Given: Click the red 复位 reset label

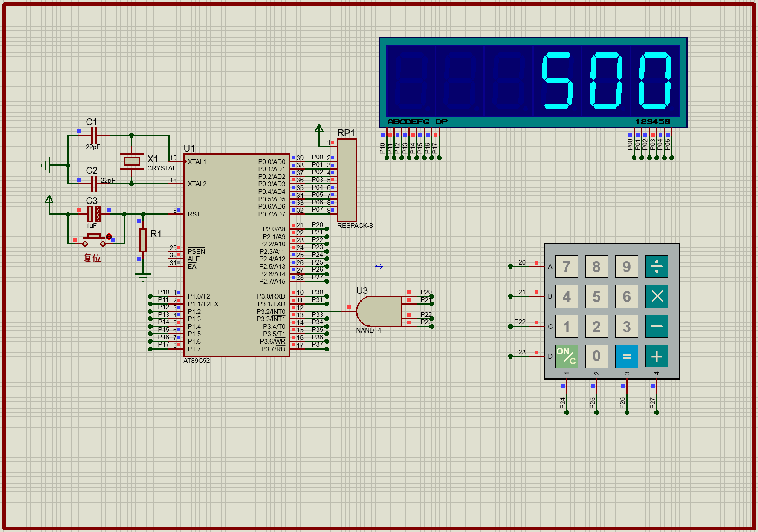Looking at the screenshot, I should [x=93, y=258].
